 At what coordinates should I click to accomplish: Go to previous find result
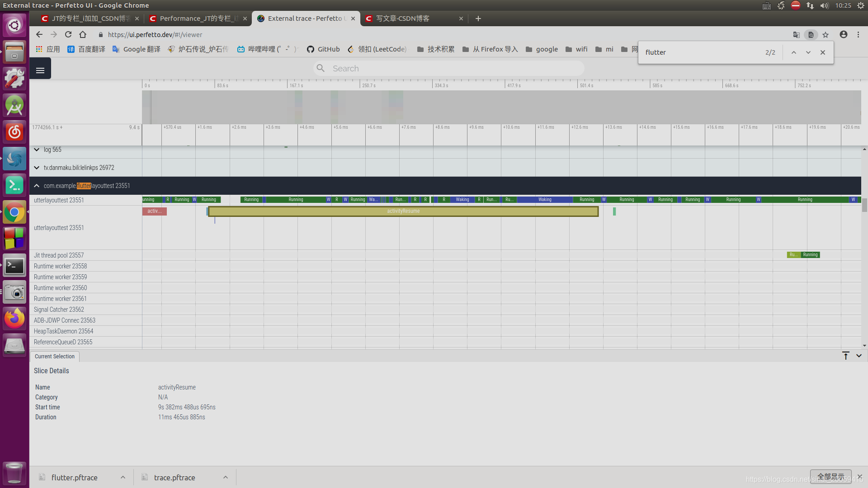pos(793,52)
